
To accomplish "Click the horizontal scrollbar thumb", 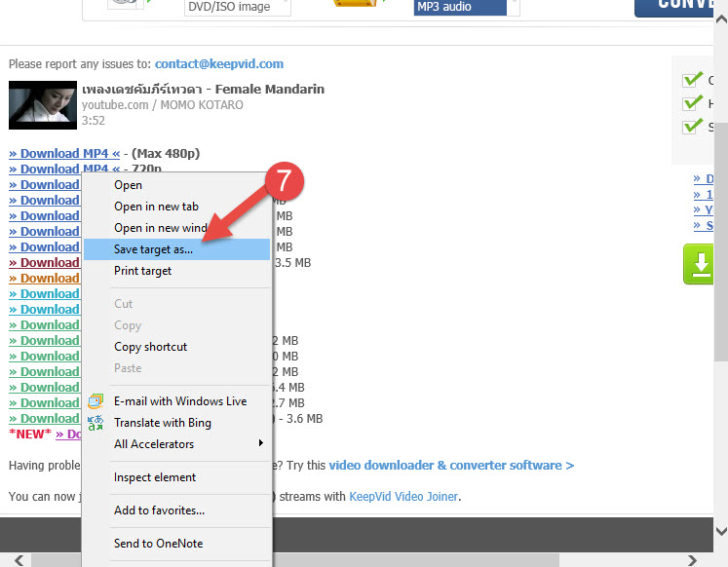I will [295, 560].
